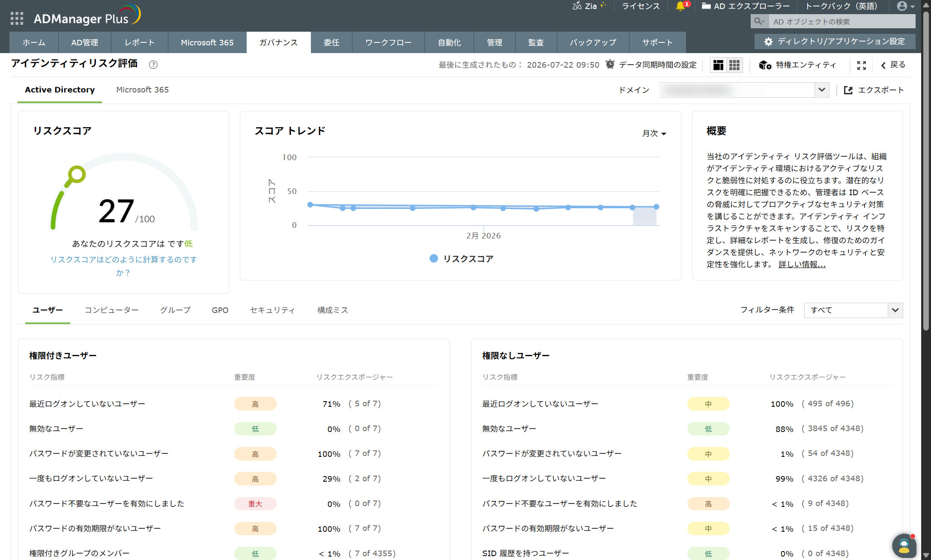Open the chat support avatar icon
The height and width of the screenshot is (560, 931).
(904, 546)
